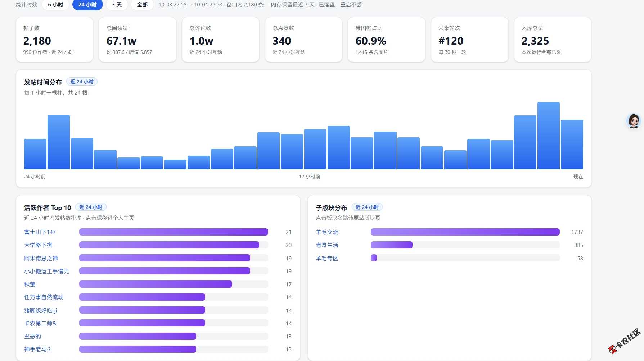Image resolution: width=644 pixels, height=361 pixels.
Task: Switch time range to 3 天
Action: pos(117,5)
